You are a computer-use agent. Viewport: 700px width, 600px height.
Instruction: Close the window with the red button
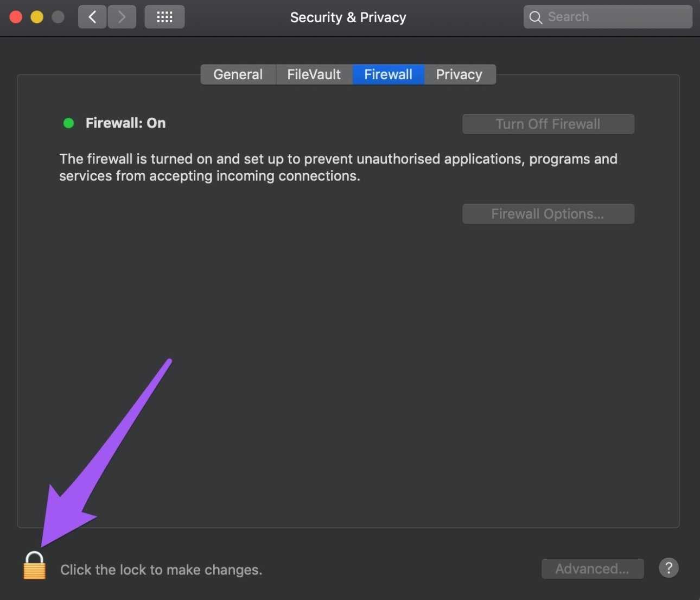point(16,17)
